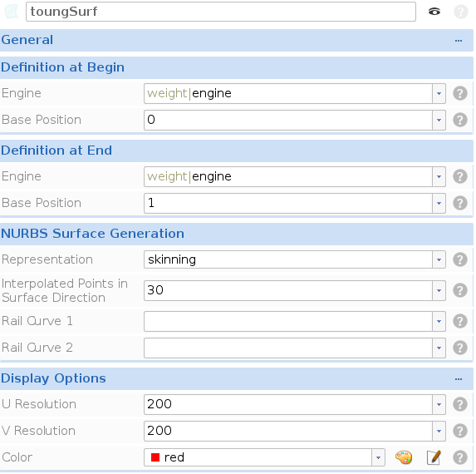Click the red color swatch
Screen dimensions: 476x474
[155, 457]
